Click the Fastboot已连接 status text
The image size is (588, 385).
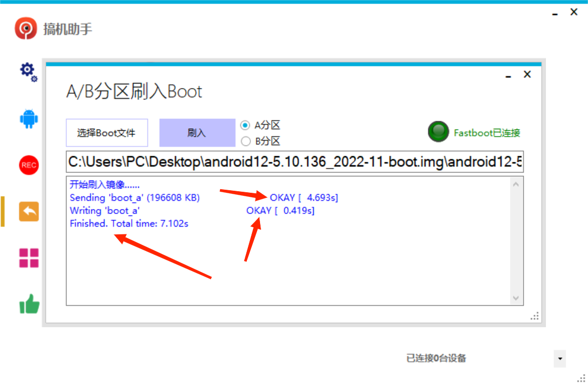[x=487, y=133]
